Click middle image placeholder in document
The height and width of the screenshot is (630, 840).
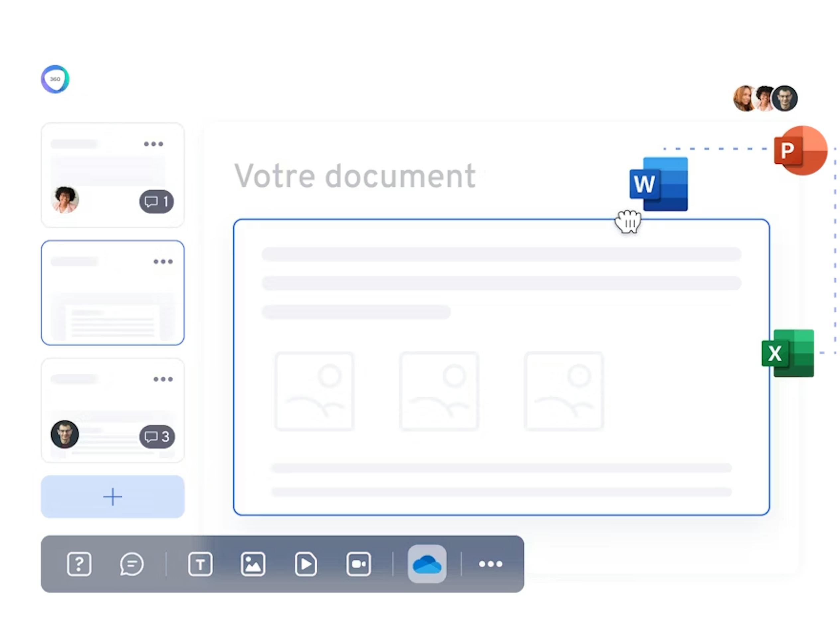click(439, 391)
